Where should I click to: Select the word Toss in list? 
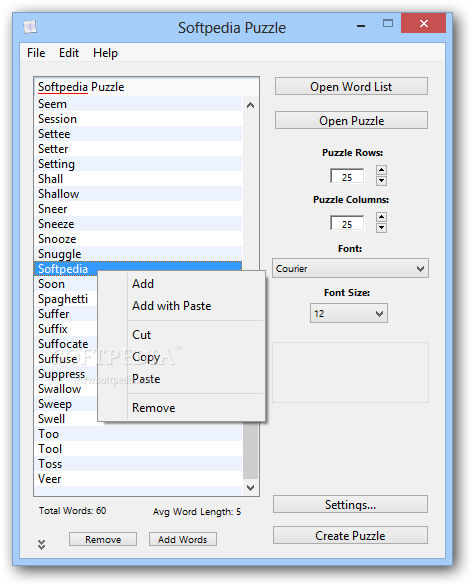138,464
